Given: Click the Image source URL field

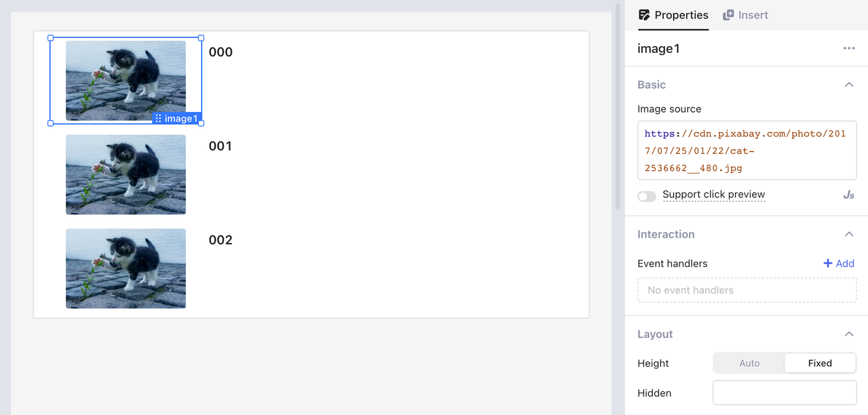Looking at the screenshot, I should pyautogui.click(x=747, y=151).
